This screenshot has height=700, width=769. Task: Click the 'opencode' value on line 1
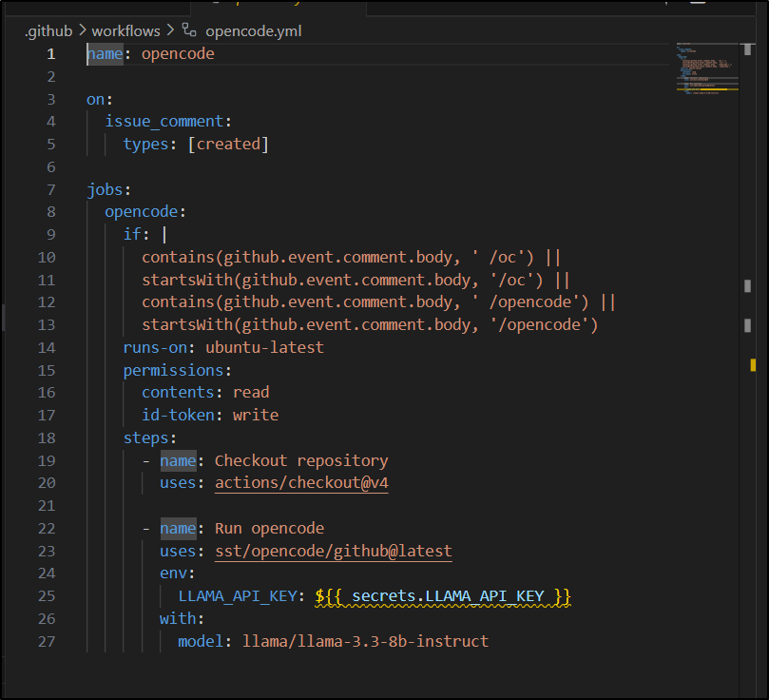(x=178, y=53)
